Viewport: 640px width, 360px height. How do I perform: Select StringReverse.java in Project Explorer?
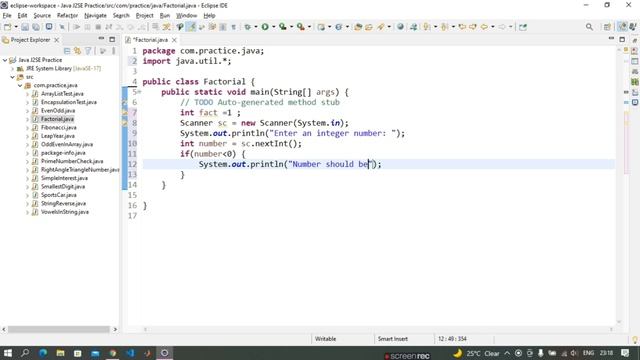tap(63, 203)
